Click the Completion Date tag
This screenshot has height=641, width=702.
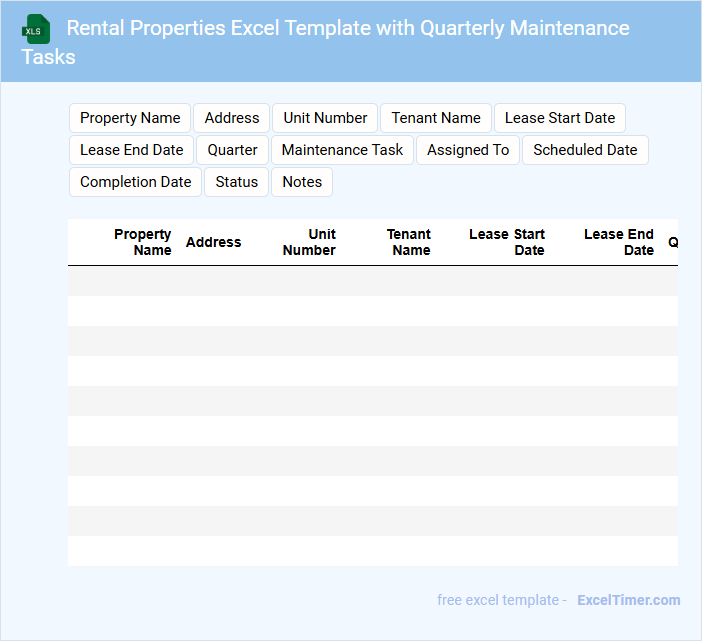tap(135, 182)
